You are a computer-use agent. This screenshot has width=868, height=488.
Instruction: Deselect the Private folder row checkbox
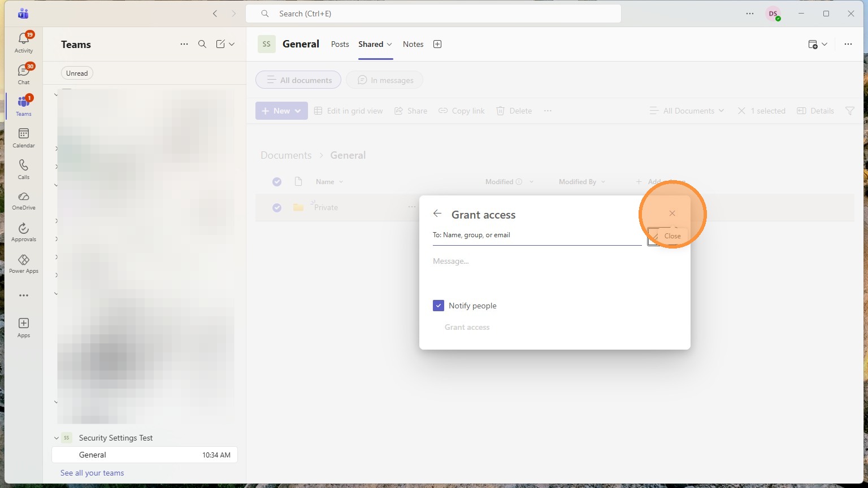(277, 208)
